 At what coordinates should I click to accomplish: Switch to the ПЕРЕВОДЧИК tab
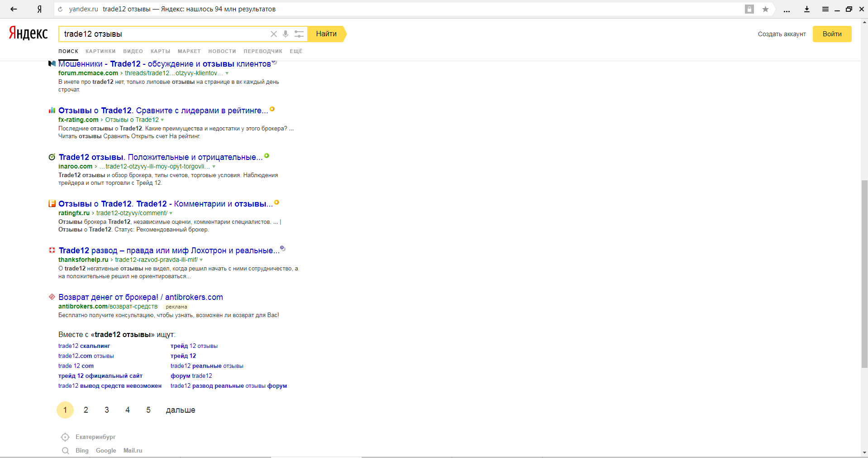click(263, 51)
